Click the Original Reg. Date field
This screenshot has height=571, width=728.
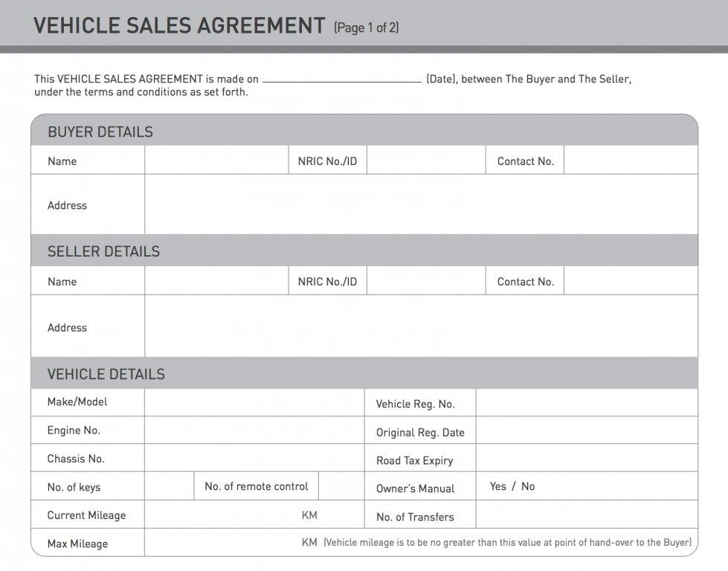pos(587,431)
